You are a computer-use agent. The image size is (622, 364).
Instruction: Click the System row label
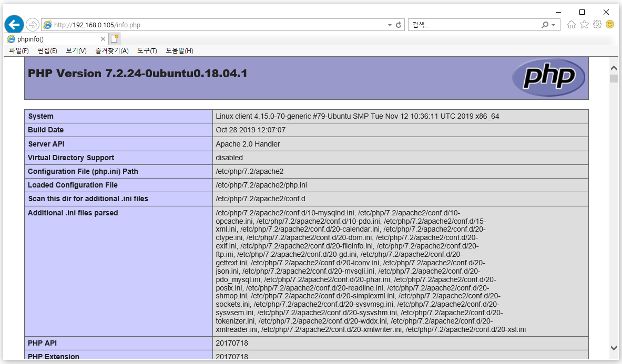(40, 116)
